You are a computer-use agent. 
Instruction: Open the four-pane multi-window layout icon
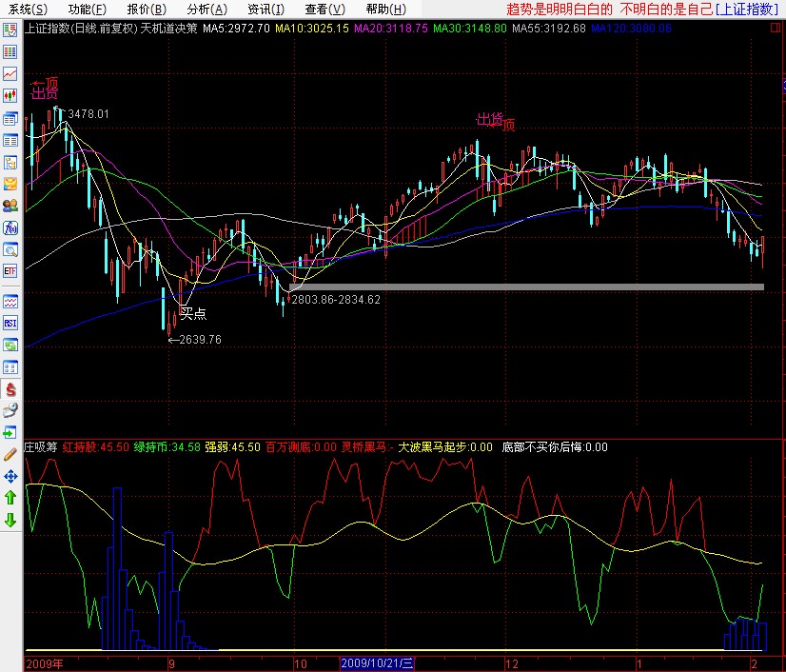click(x=10, y=367)
